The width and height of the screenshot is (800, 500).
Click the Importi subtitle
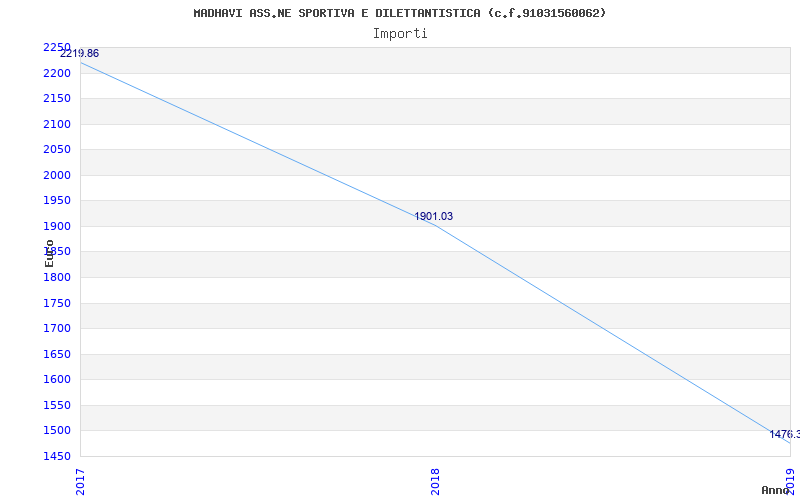400,34
